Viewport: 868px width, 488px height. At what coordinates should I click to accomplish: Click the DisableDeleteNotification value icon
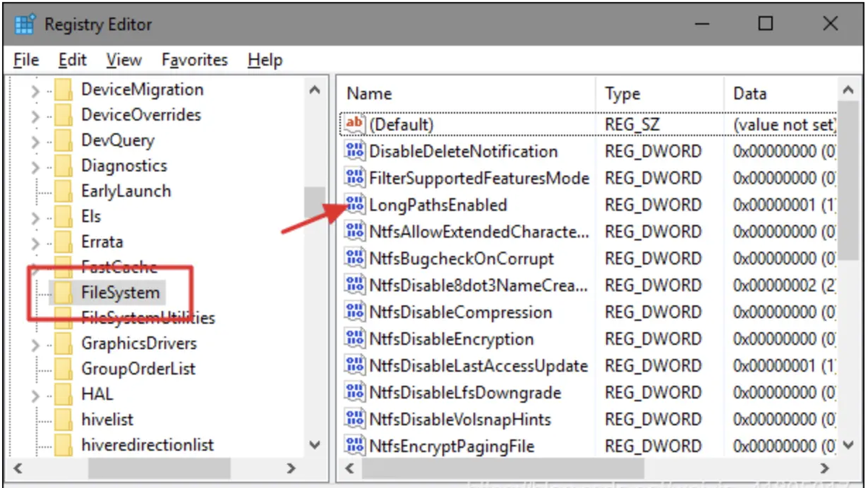[355, 151]
